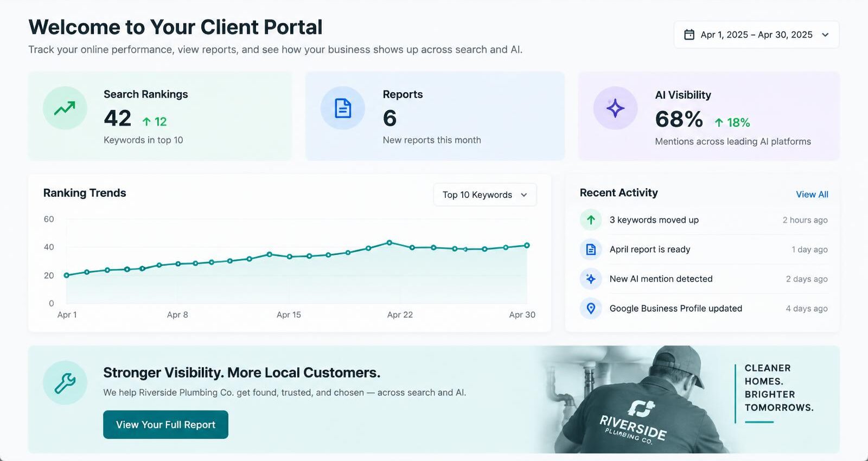Click the View Your Full Report button
Viewport: 868px width, 461px height.
(165, 425)
